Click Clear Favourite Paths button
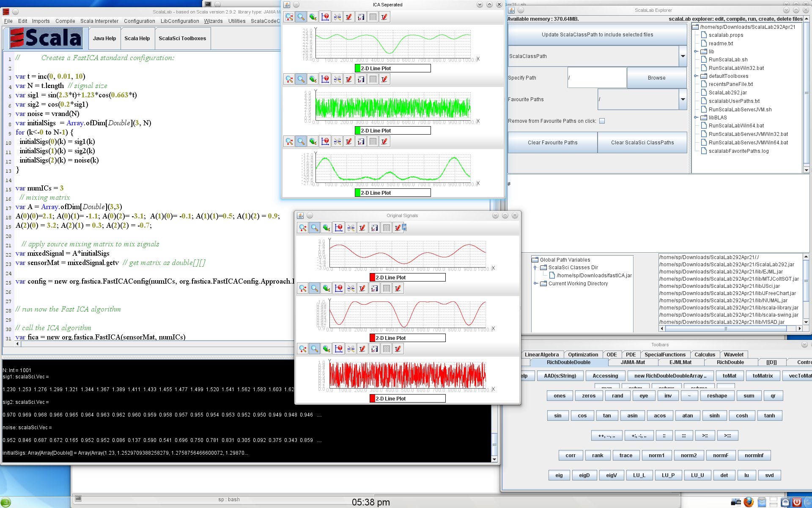 (x=552, y=143)
